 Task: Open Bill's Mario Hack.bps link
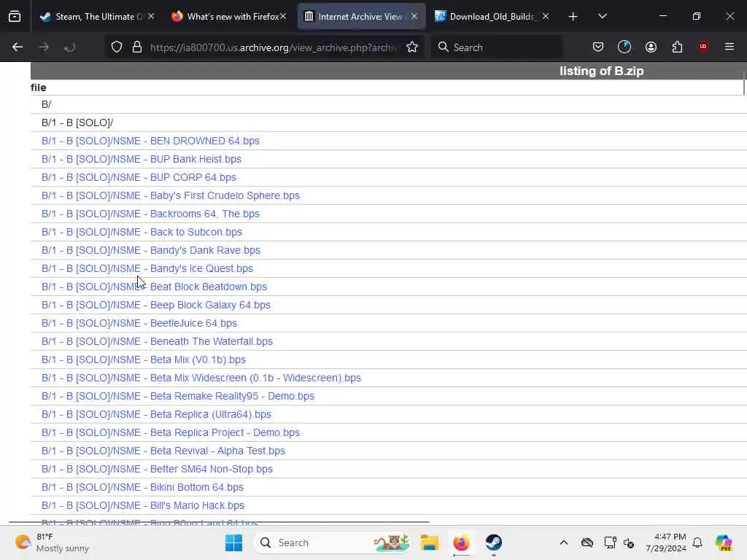click(x=143, y=506)
